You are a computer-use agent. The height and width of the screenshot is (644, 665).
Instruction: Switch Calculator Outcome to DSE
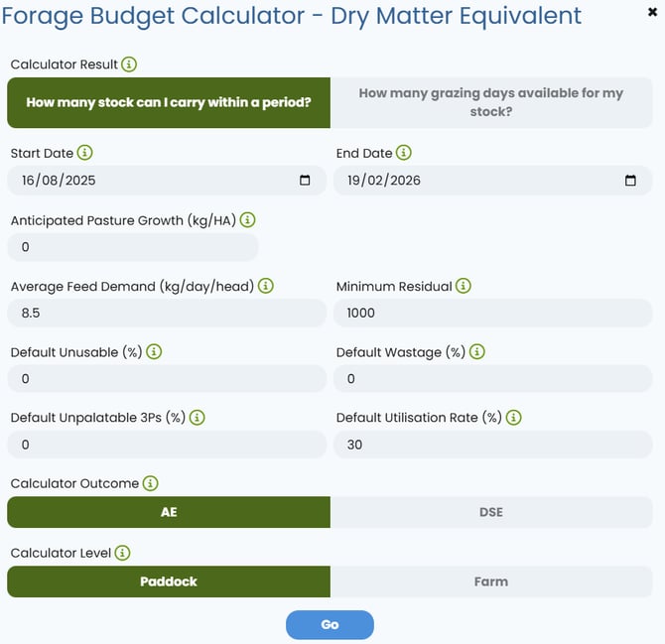(491, 512)
